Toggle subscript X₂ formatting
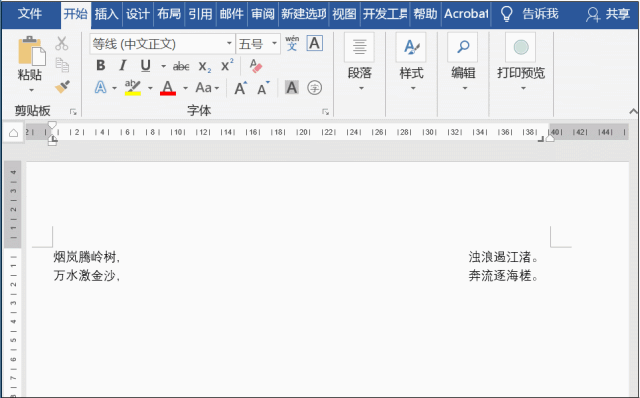 click(204, 67)
